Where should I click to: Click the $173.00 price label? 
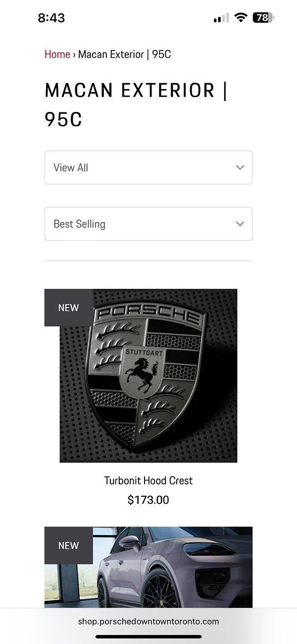click(x=148, y=500)
